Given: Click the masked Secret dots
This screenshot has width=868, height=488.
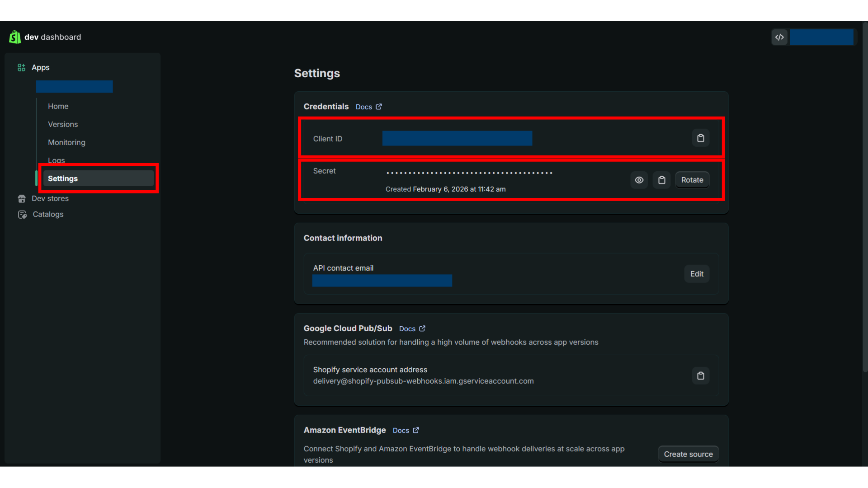Looking at the screenshot, I should 469,173.
